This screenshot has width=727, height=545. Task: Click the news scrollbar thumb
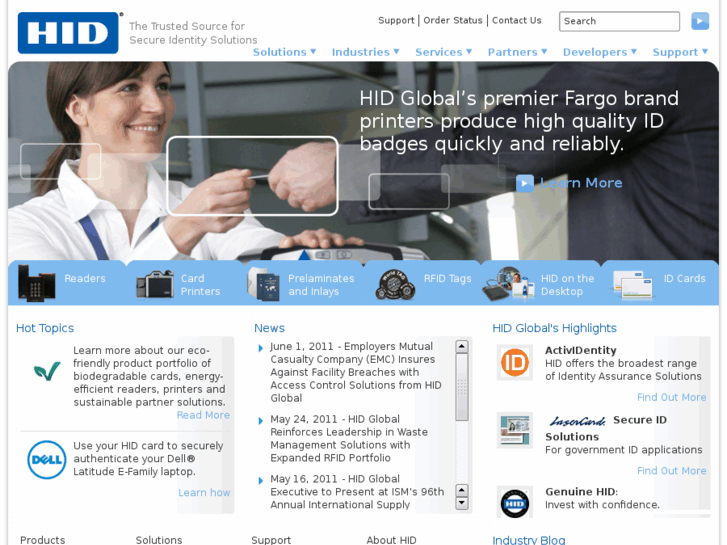(x=462, y=387)
